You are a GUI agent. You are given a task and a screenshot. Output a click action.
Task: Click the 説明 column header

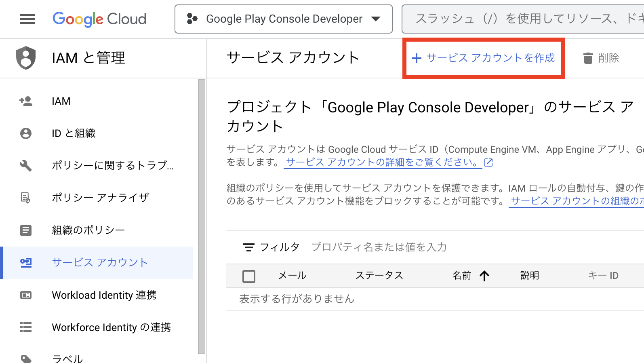pyautogui.click(x=530, y=276)
